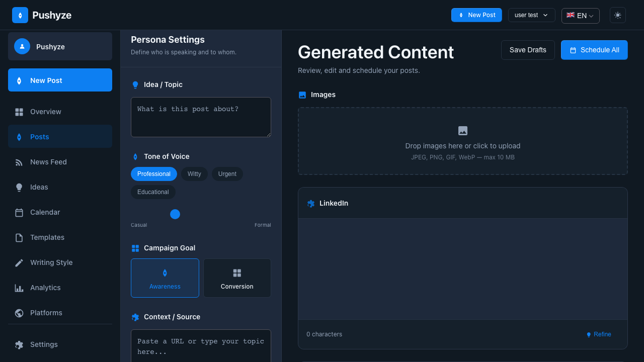Open Templates from the sidebar menu
The height and width of the screenshot is (362, 644).
point(47,237)
